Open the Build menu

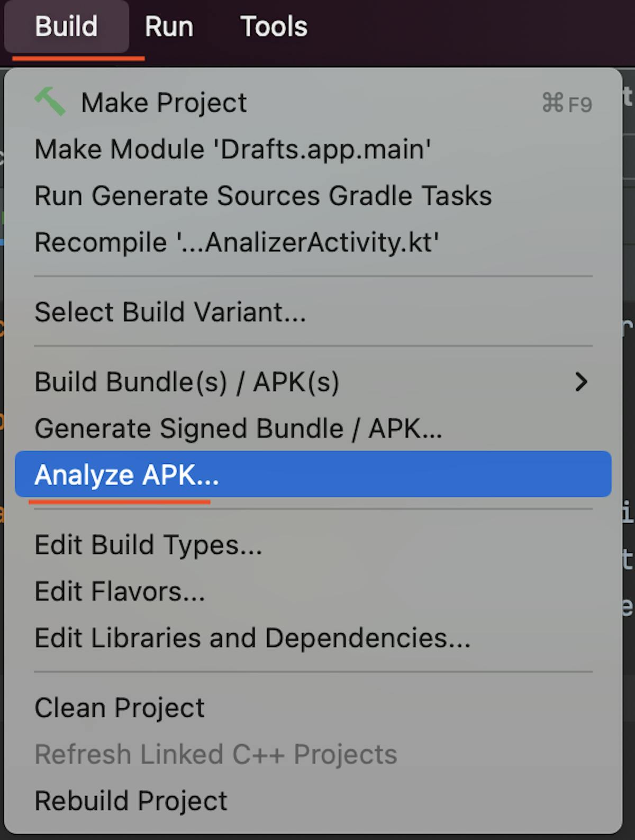point(66,26)
